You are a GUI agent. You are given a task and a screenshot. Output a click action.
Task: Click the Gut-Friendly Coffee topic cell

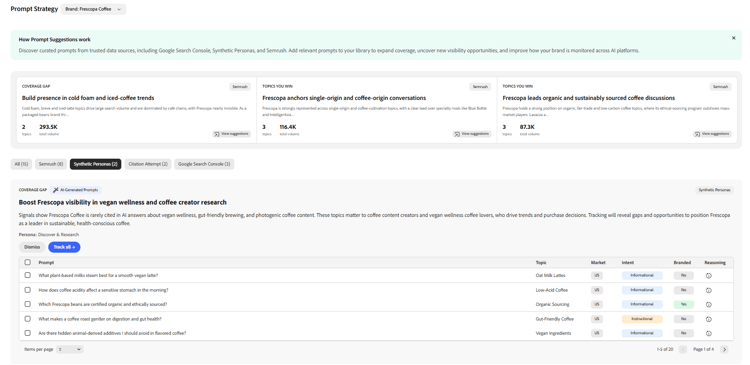coord(555,319)
